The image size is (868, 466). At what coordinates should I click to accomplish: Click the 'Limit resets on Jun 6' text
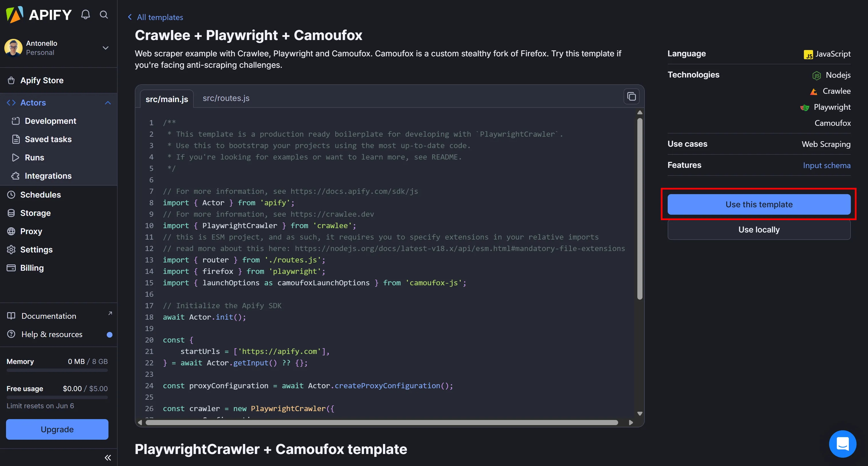coord(40,406)
